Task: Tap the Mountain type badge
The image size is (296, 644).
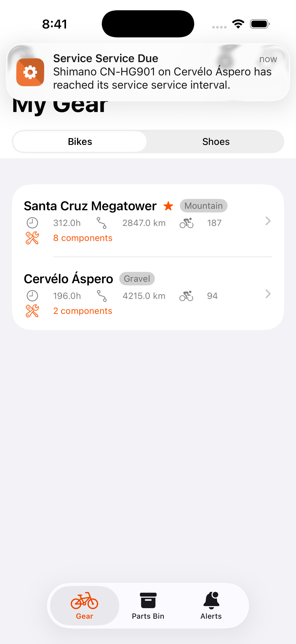Action: [x=203, y=206]
